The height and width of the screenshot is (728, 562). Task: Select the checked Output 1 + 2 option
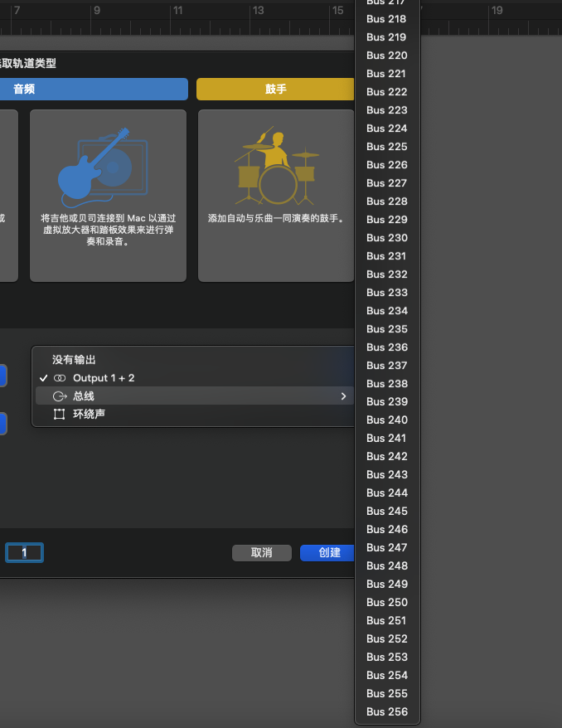(104, 378)
